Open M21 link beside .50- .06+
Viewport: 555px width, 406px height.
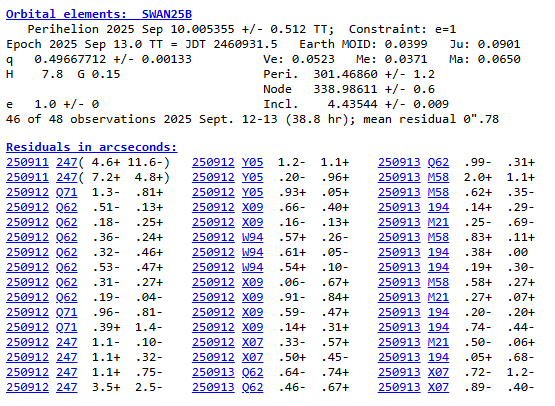tap(438, 342)
